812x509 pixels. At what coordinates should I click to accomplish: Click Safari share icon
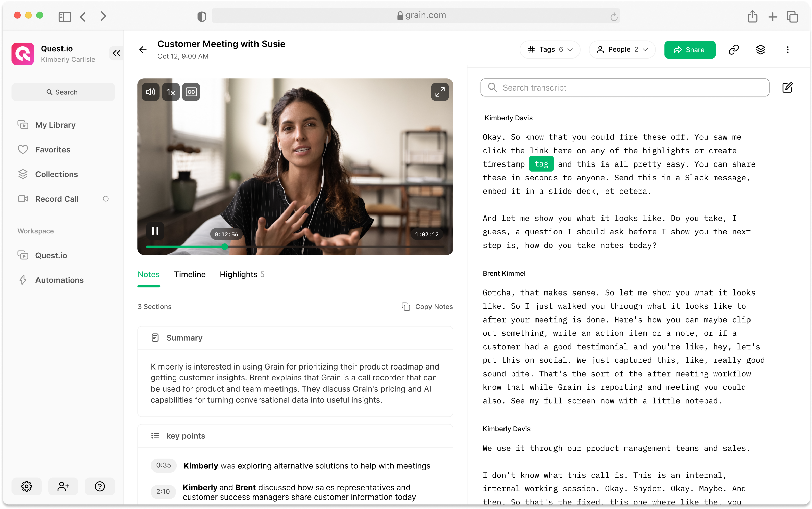[752, 16]
